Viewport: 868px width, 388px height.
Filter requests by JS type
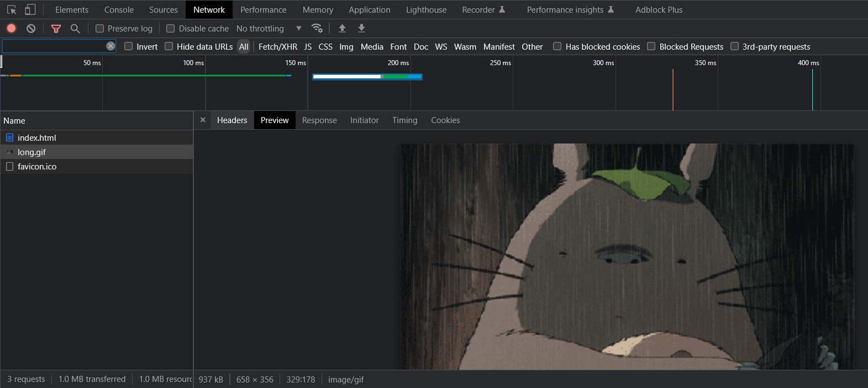pos(308,46)
